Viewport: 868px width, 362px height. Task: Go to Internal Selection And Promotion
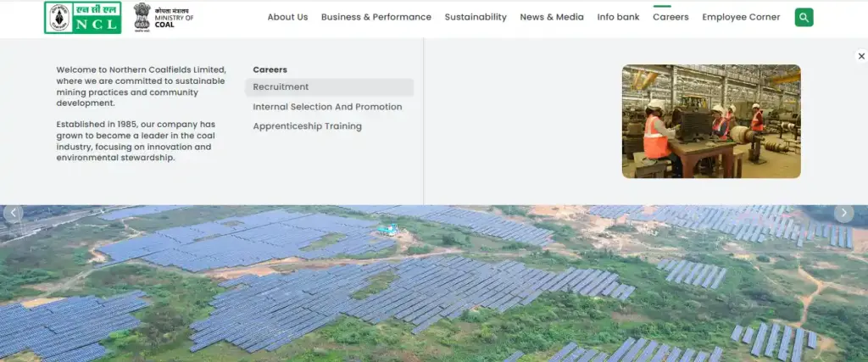(327, 107)
